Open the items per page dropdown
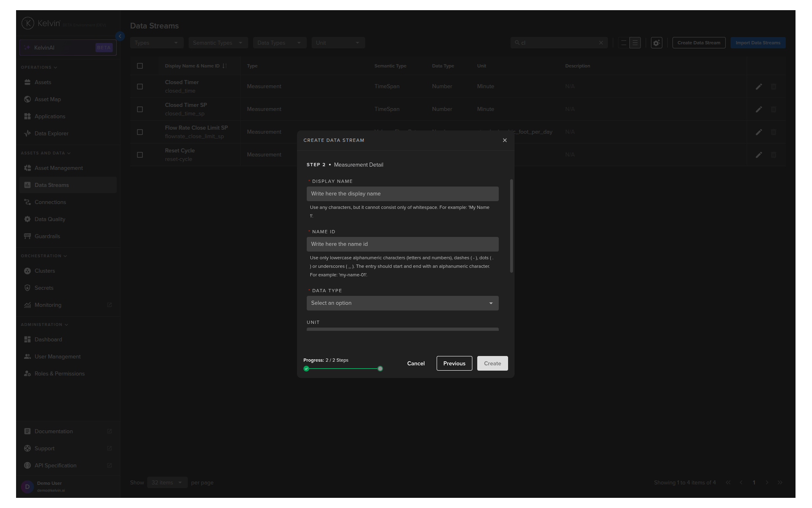Viewport: 812px width, 508px height. (x=167, y=483)
